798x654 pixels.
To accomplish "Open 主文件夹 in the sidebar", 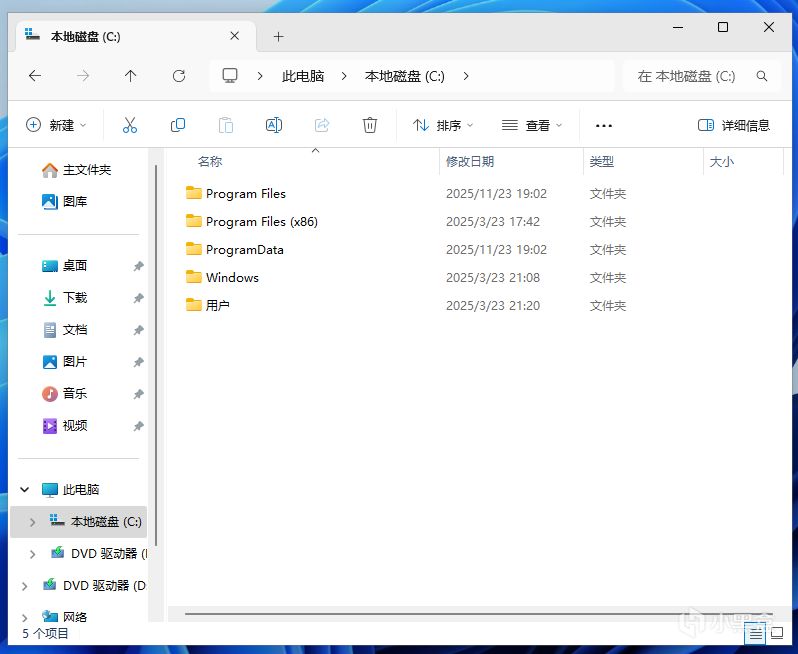I will (76, 170).
